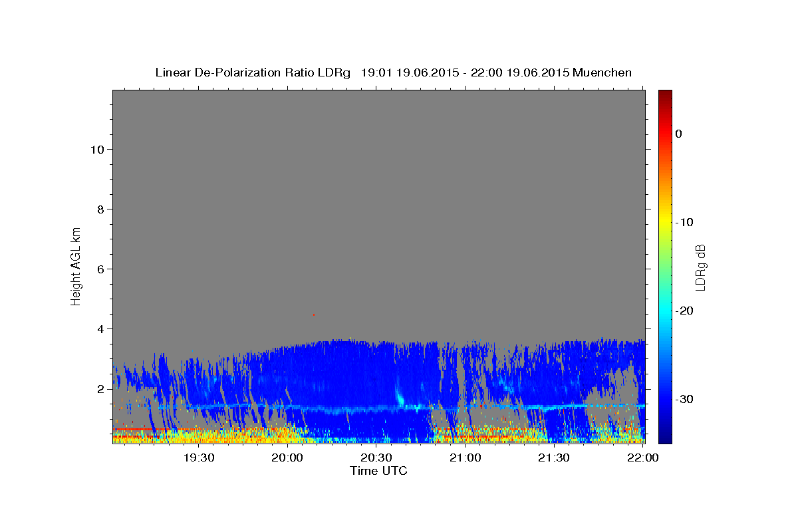The height and width of the screenshot is (532, 798).
Task: Click the 'Time UTC' x-axis label
Action: [378, 471]
